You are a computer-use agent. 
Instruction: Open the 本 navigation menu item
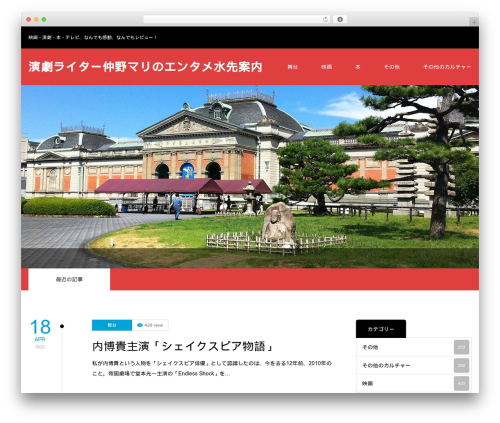tap(358, 67)
